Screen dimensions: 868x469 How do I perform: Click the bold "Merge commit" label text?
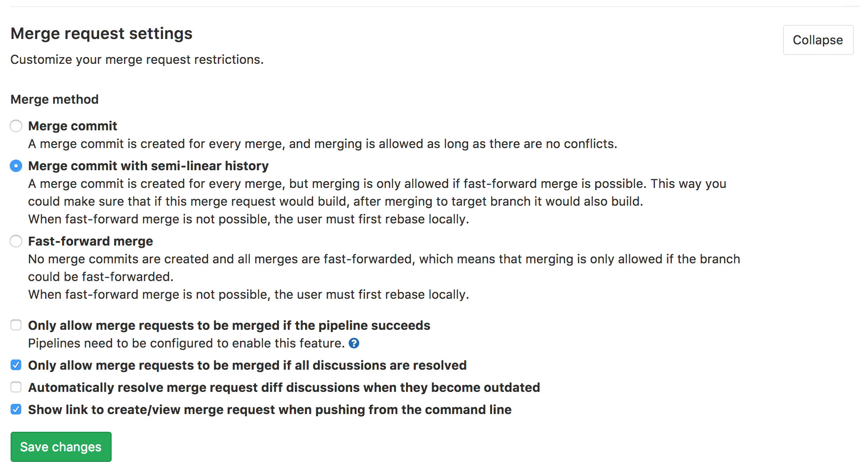(x=73, y=126)
